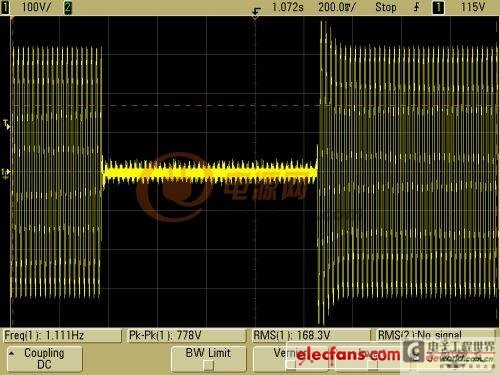The image size is (500, 375).
Task: Click the trigger position marker above graticule
Action: [x=256, y=14]
